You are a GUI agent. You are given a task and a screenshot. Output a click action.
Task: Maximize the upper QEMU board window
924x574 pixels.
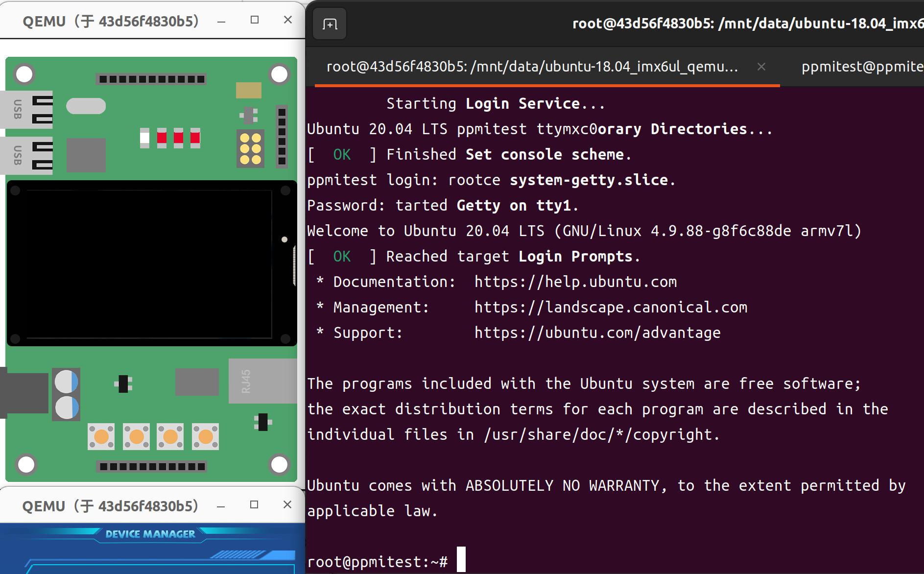(254, 20)
